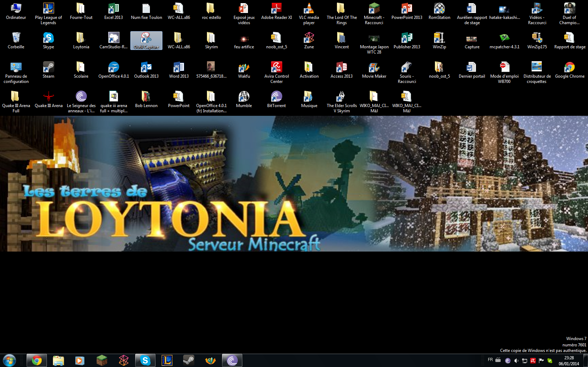Launch Mumble desktop shortcut

244,99
